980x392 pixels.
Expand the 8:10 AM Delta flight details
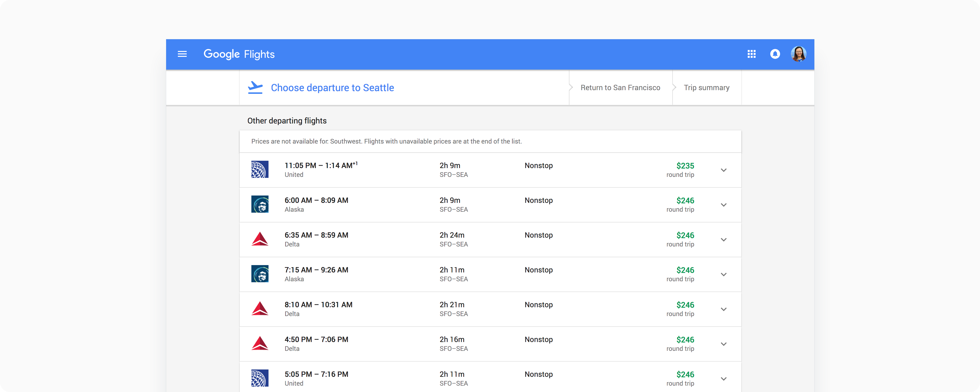coord(723,309)
